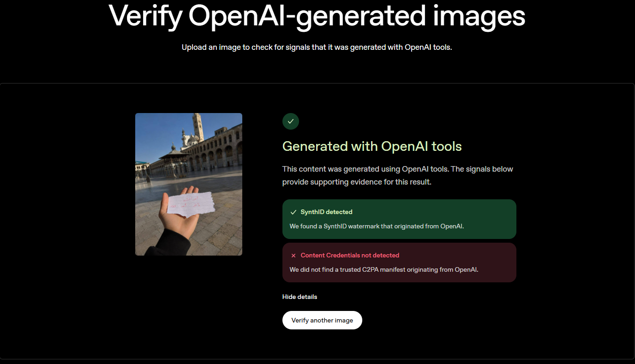Screen dimensions: 635x364
Task: Click the Upload an image subtitle text
Action: (317, 48)
